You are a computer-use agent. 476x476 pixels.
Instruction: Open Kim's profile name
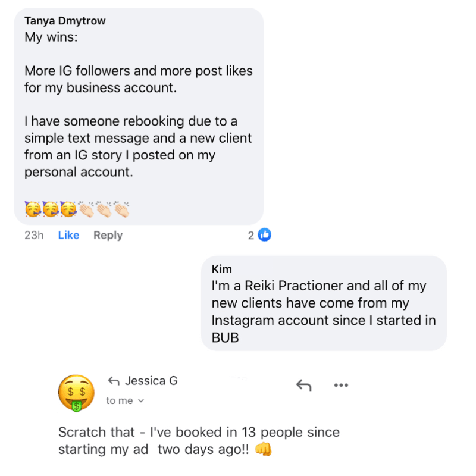click(221, 269)
